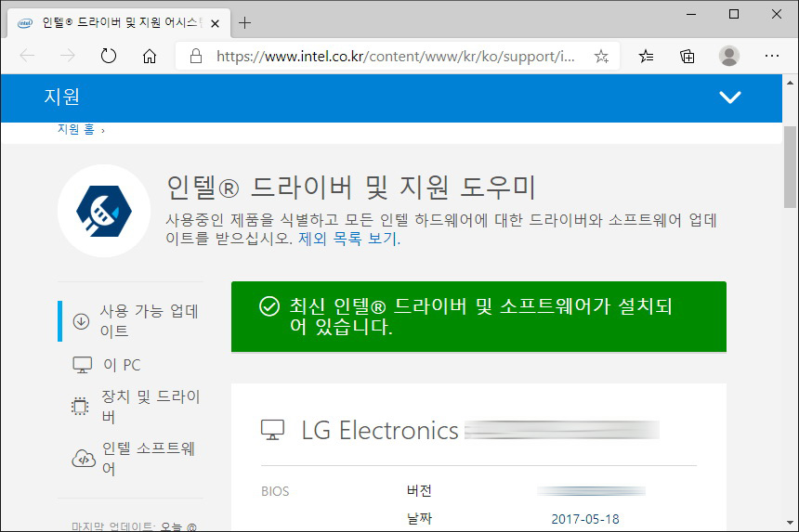Image resolution: width=799 pixels, height=532 pixels.
Task: Go to the browser home page icon
Action: 150,56
